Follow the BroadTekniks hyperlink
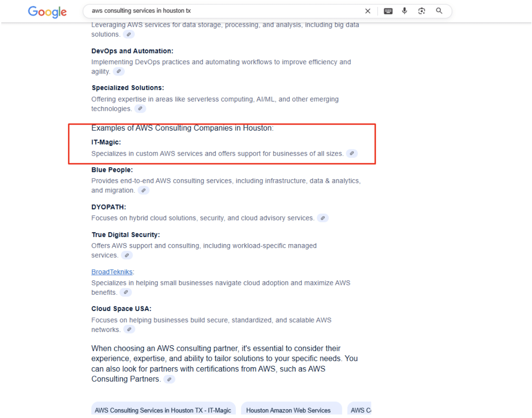Viewport: 532px width, 418px height. tap(112, 272)
